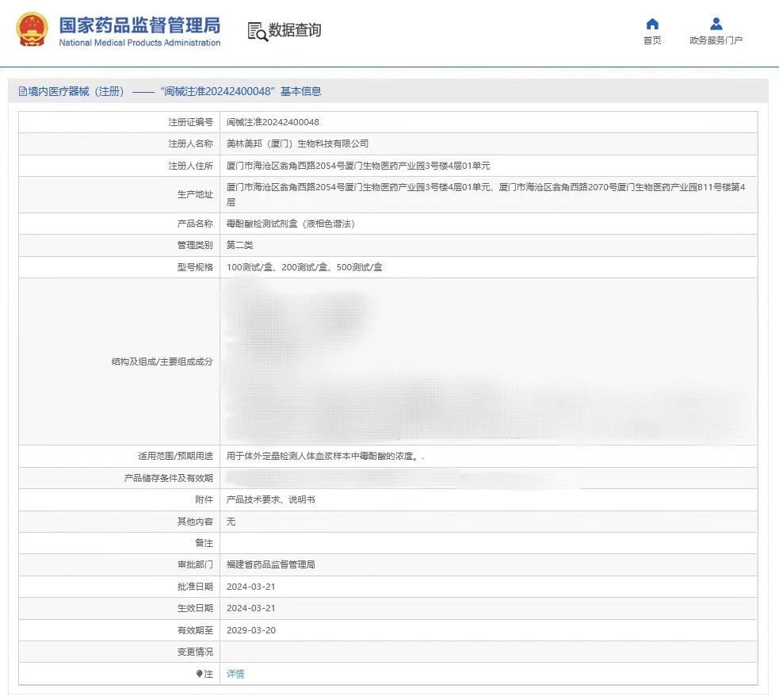Click the 型号规格 value 100测试/盒 cell
779x700 pixels.
[x=304, y=267]
